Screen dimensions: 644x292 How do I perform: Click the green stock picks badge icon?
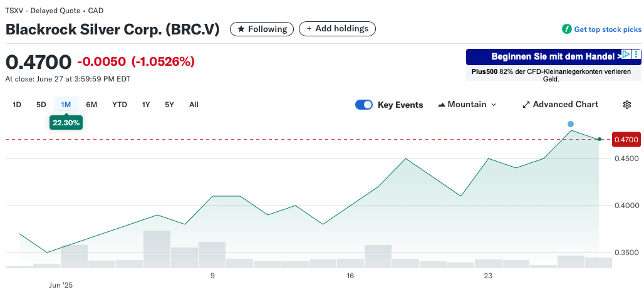point(567,29)
